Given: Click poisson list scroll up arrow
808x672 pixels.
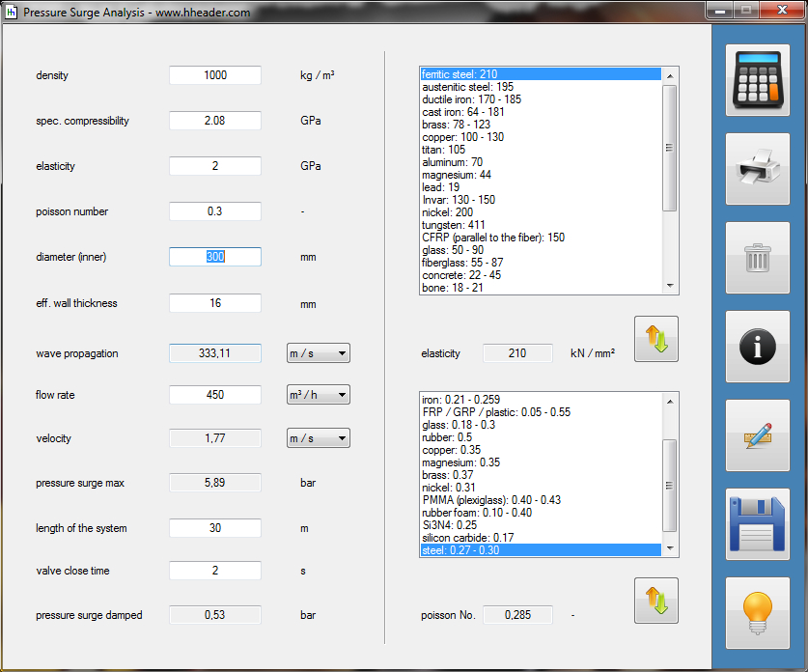Looking at the screenshot, I should pos(670,402).
